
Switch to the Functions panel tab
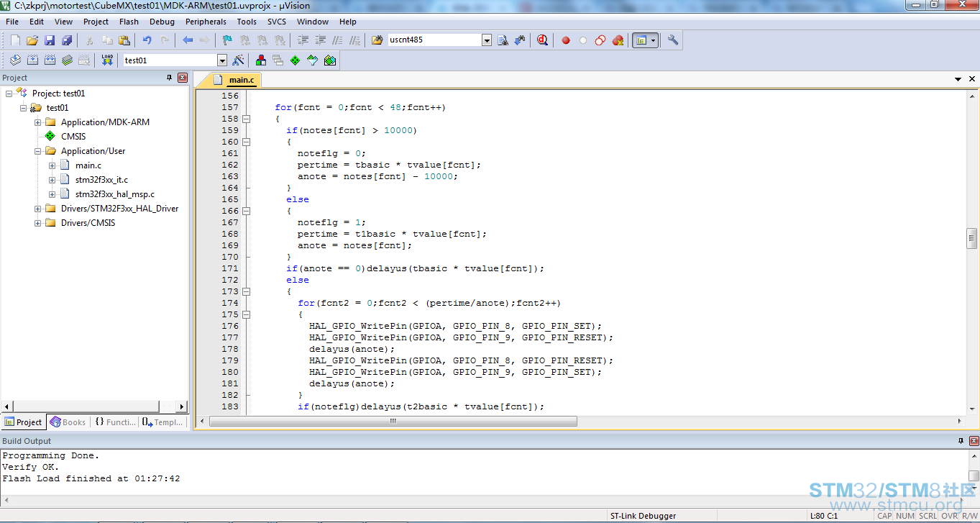coord(115,422)
